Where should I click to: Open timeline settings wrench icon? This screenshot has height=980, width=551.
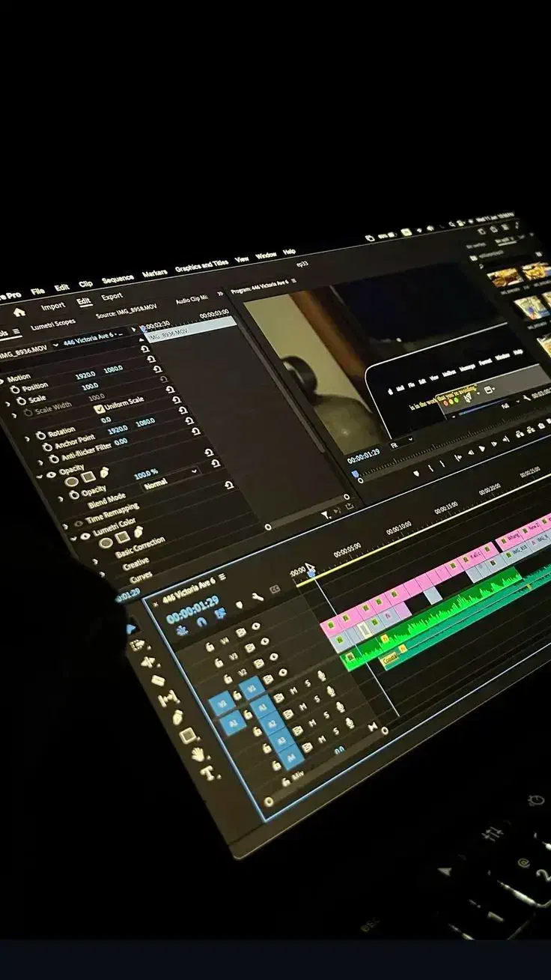pyautogui.click(x=257, y=597)
